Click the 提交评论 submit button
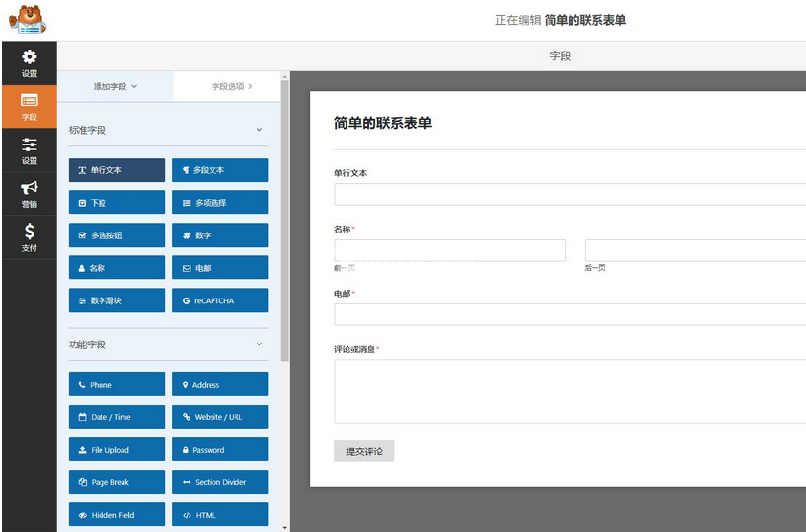 (364, 452)
